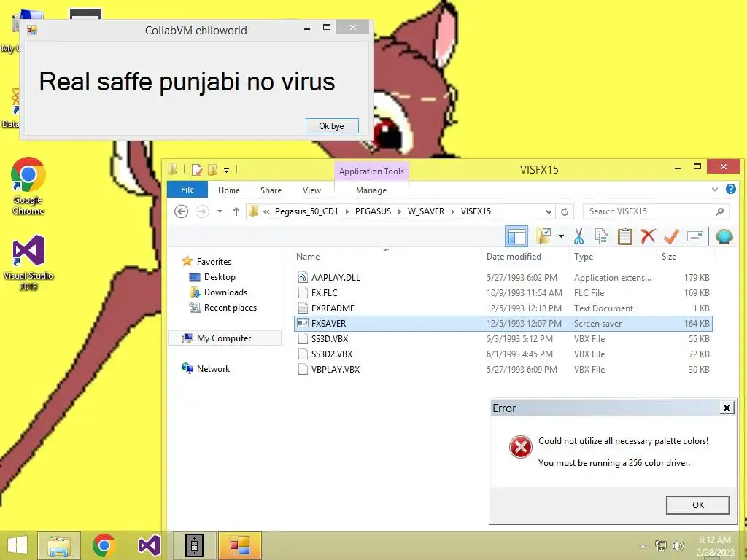Viewport: 747px width, 560px height.
Task: Click File Explorer on the taskbar
Action: pyautogui.click(x=59, y=545)
